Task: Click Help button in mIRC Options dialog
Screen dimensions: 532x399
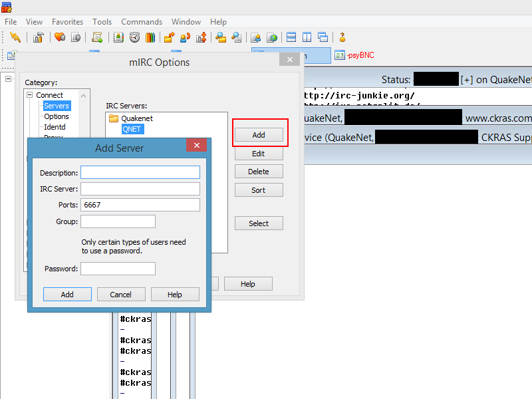Action: click(x=248, y=284)
